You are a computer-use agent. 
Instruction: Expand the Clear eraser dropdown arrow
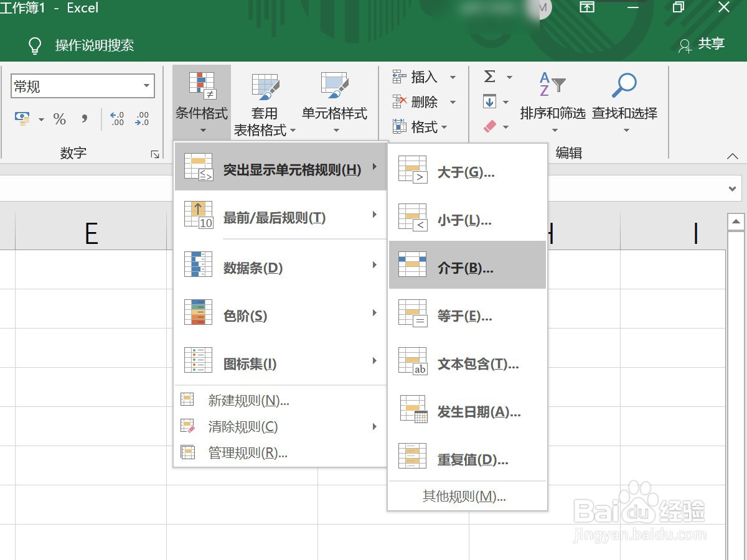pos(505,128)
